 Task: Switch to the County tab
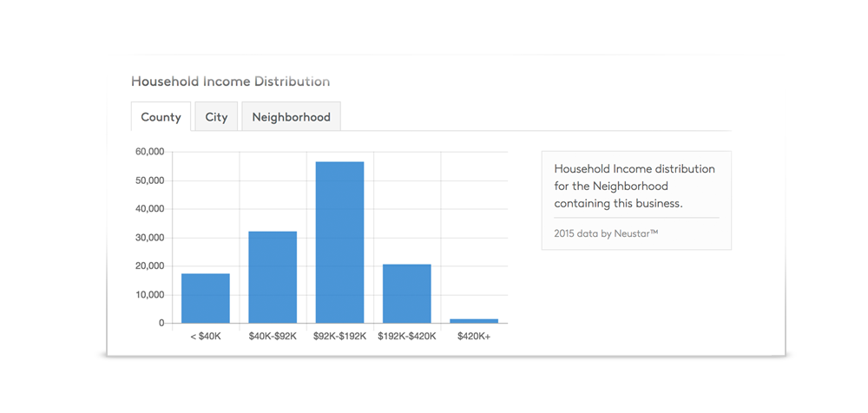tap(161, 117)
